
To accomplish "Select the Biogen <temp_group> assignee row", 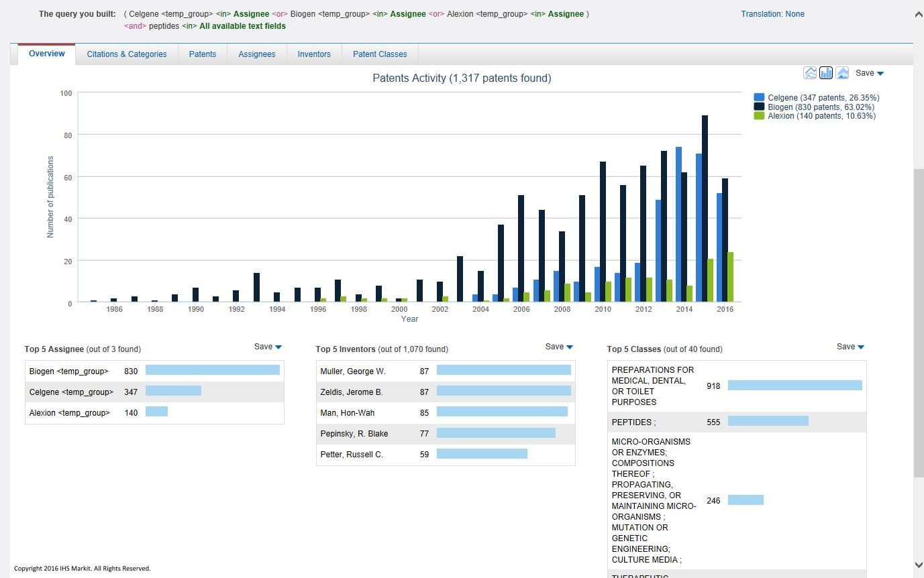I will point(154,371).
